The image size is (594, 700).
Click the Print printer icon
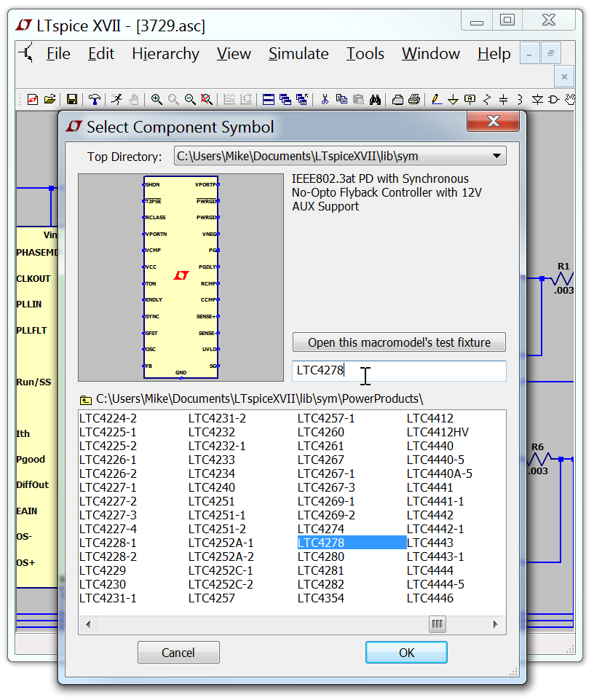pyautogui.click(x=414, y=99)
